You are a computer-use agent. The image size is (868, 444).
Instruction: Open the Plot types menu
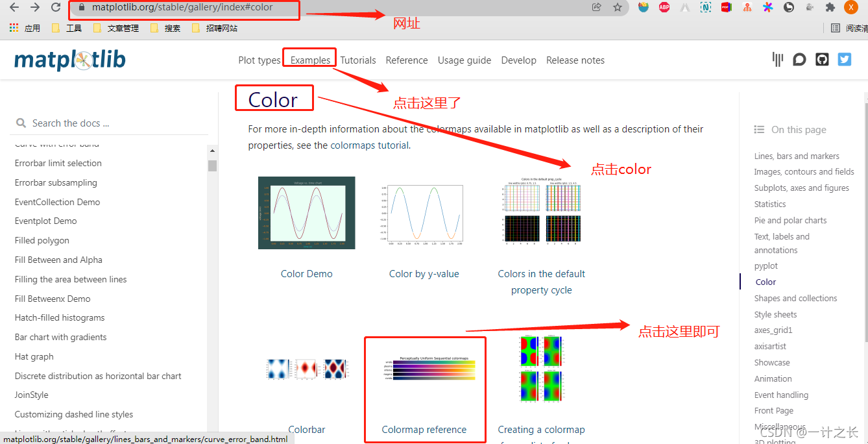tap(259, 60)
